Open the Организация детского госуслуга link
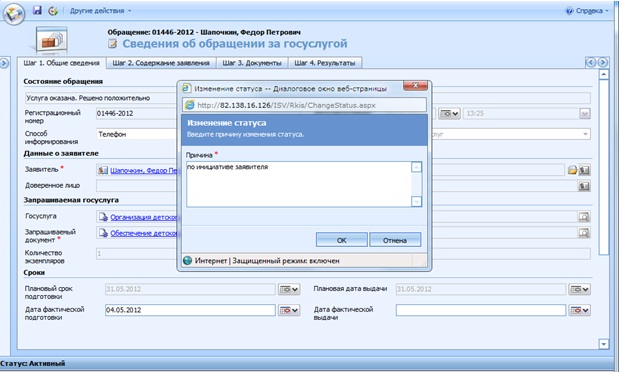Image resolution: width=620 pixels, height=374 pixels. tap(144, 217)
